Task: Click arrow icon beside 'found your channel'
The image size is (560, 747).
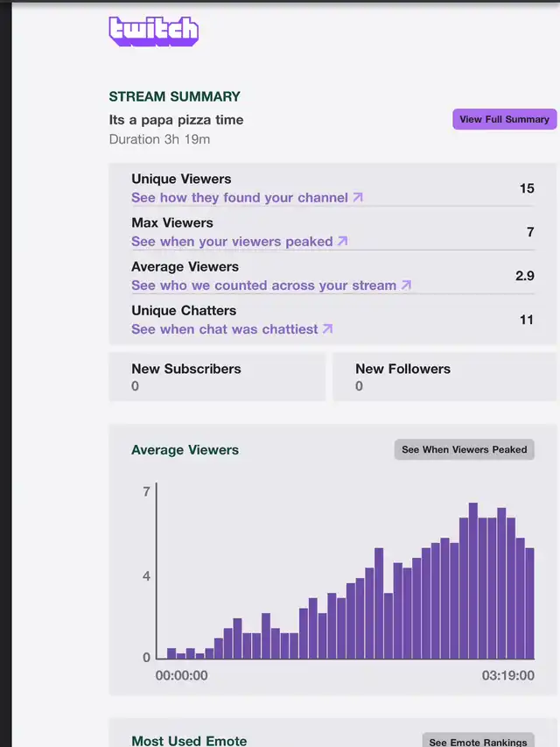Action: coord(358,198)
